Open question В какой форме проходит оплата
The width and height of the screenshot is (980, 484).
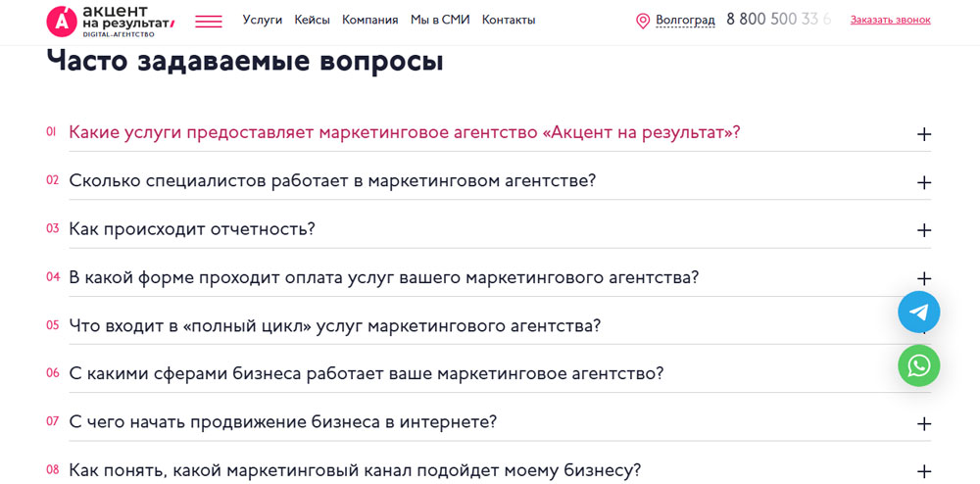click(x=383, y=277)
